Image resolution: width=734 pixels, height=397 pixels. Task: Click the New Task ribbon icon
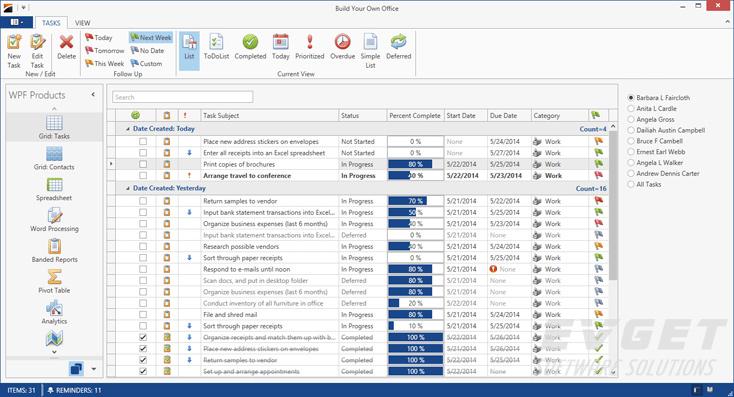tap(14, 42)
